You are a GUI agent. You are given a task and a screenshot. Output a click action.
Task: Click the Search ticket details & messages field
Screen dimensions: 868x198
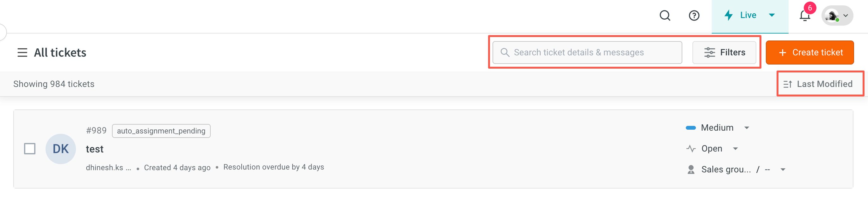587,53
